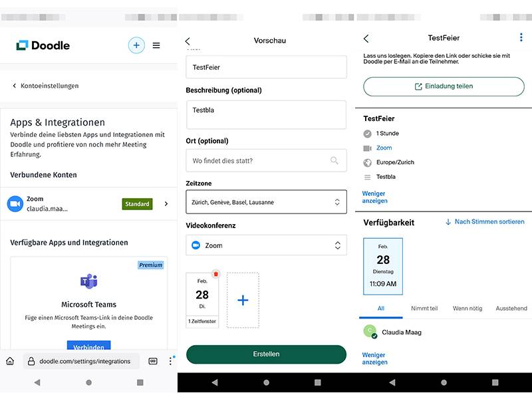Open the three-dot menu on the TestFeier screen
Viewport: 532px width, 399px height.
click(521, 38)
